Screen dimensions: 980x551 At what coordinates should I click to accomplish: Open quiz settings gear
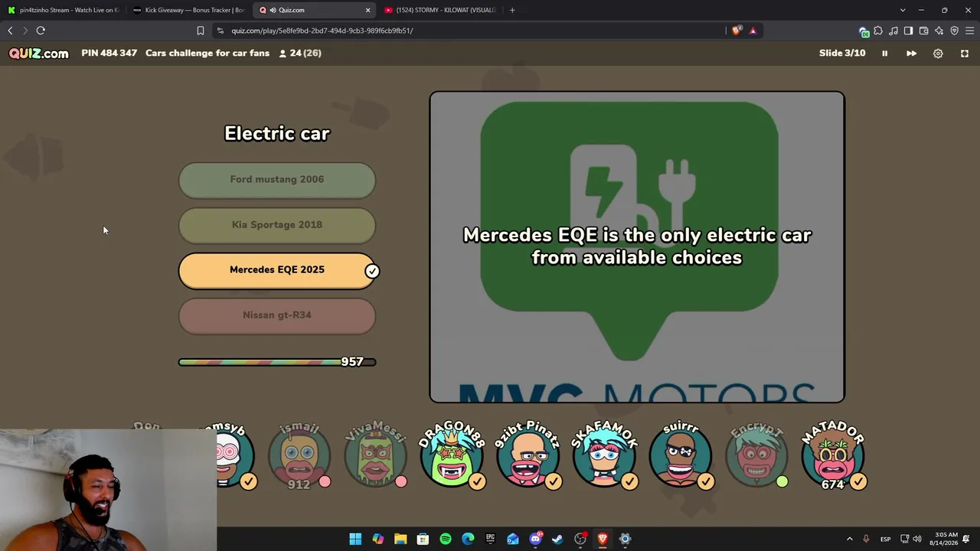[938, 54]
